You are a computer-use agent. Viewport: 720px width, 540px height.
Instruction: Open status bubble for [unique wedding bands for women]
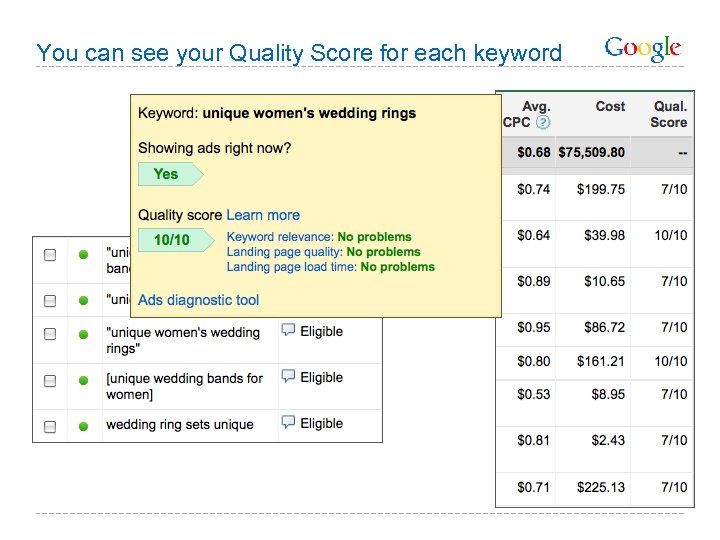[x=288, y=376]
